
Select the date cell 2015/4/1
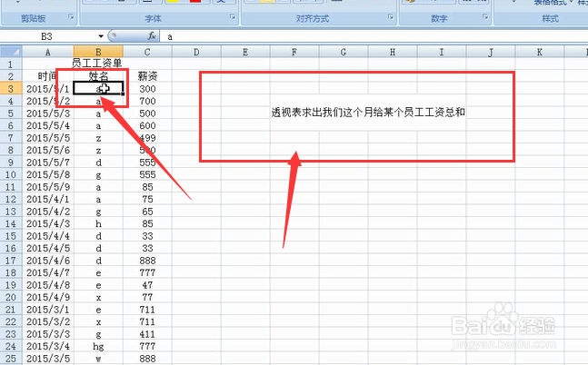[48, 199]
